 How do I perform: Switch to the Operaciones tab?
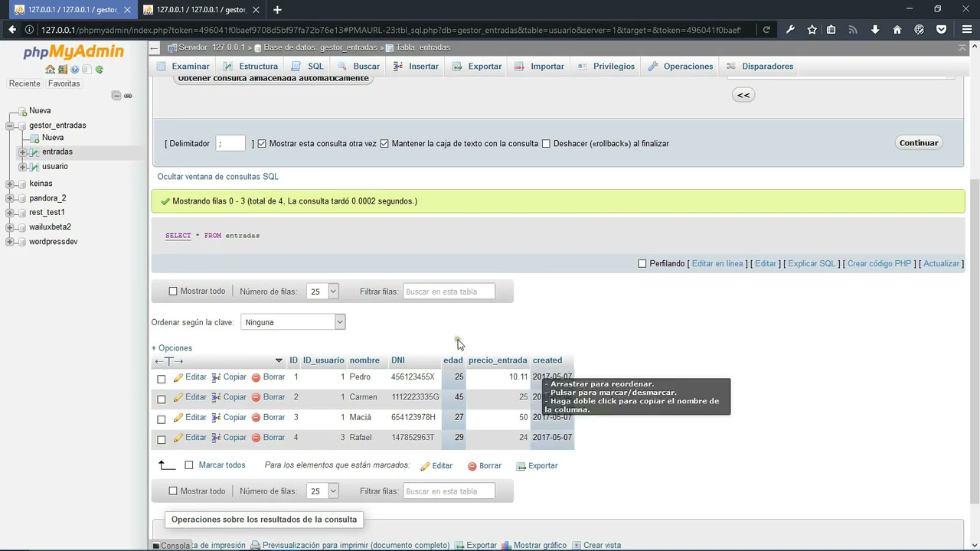coord(680,67)
